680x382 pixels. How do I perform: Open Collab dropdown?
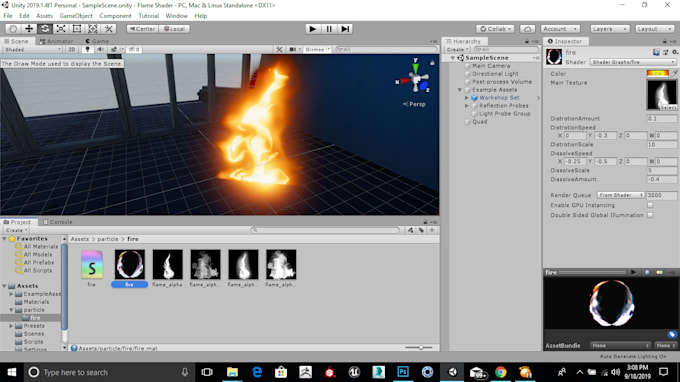[x=495, y=29]
